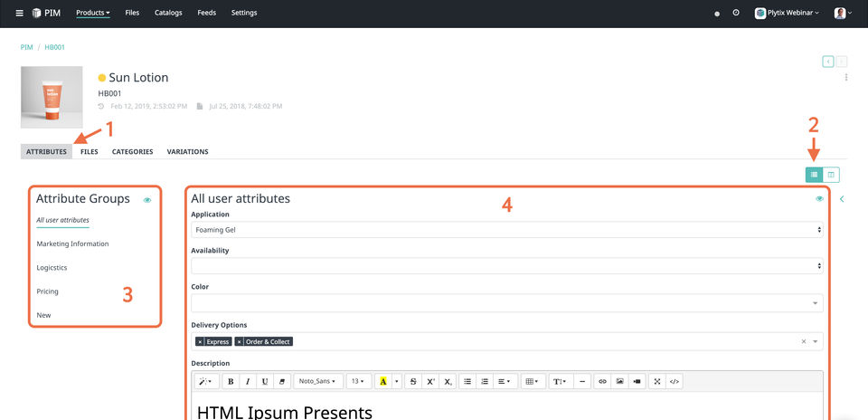Insert an unordered bullet list
The image size is (868, 420).
click(467, 381)
